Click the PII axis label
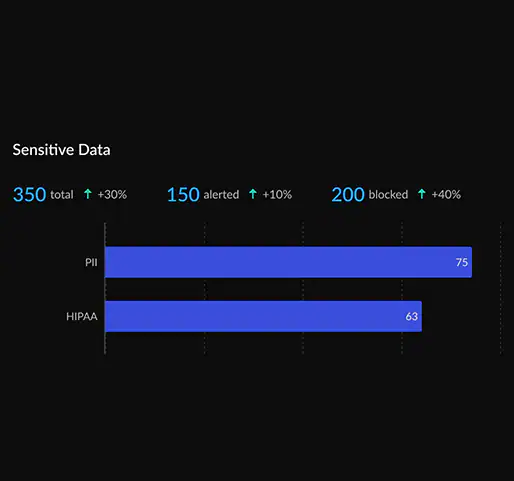Screen dimensions: 514x481 [x=91, y=262]
